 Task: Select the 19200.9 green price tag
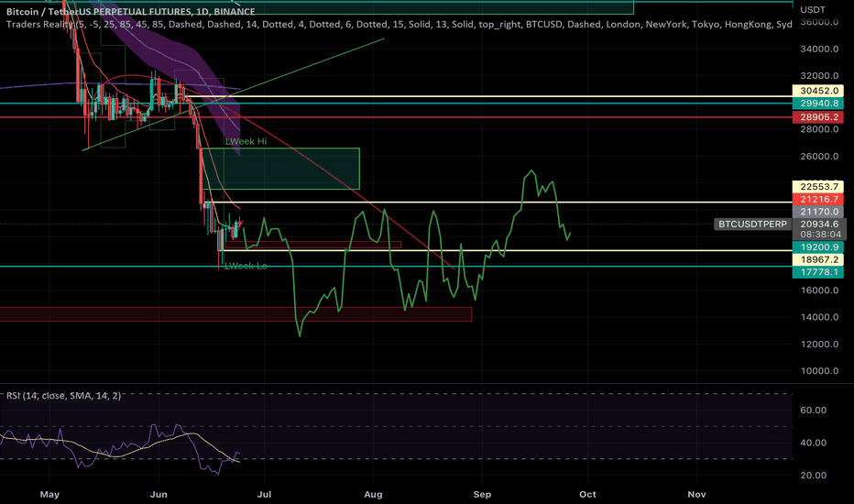click(818, 247)
